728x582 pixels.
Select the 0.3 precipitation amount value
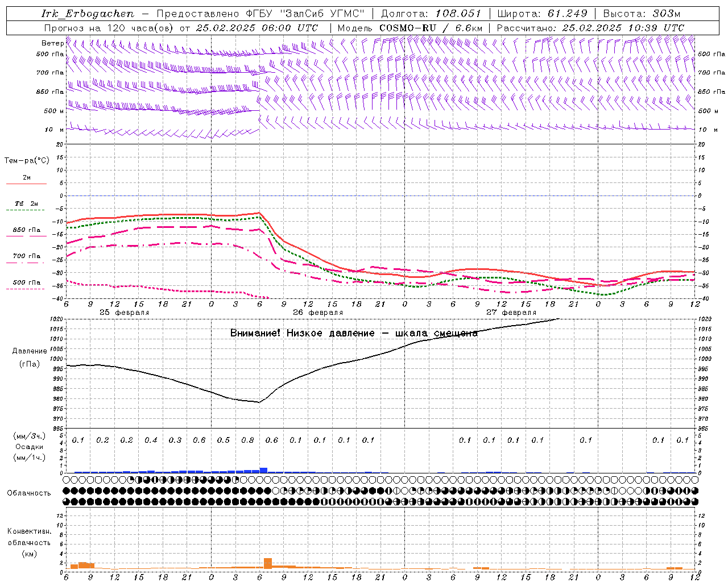point(175,440)
